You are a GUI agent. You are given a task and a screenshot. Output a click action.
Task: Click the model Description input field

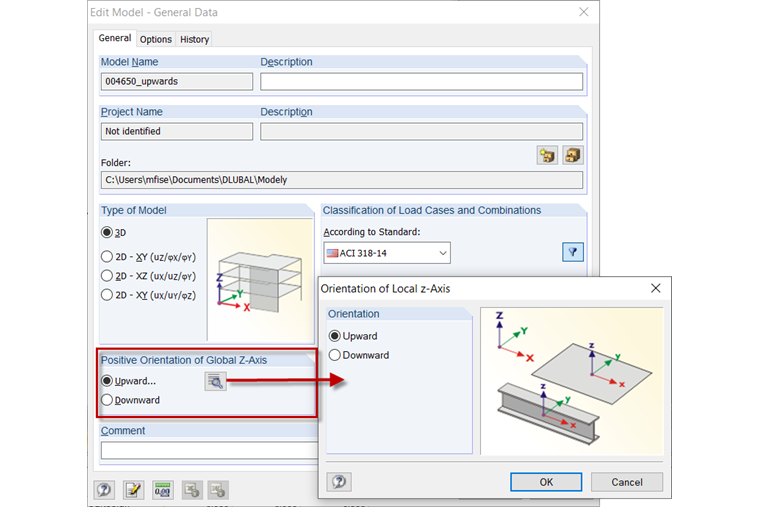click(421, 81)
